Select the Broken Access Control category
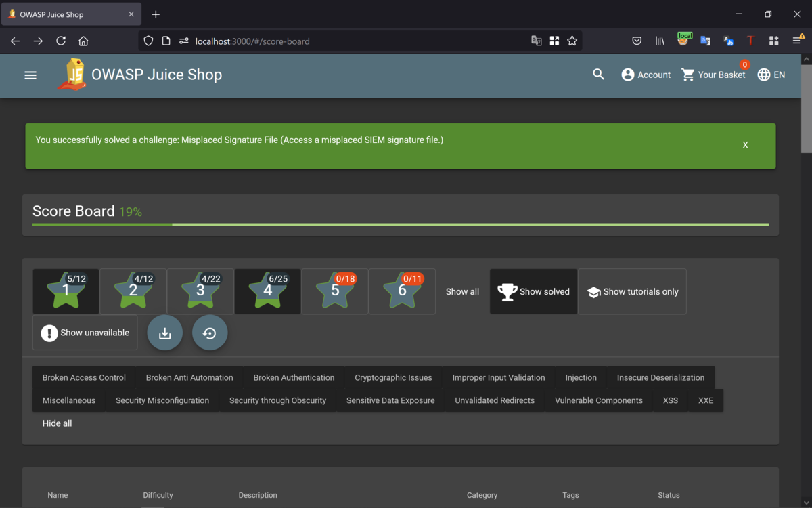 84,378
